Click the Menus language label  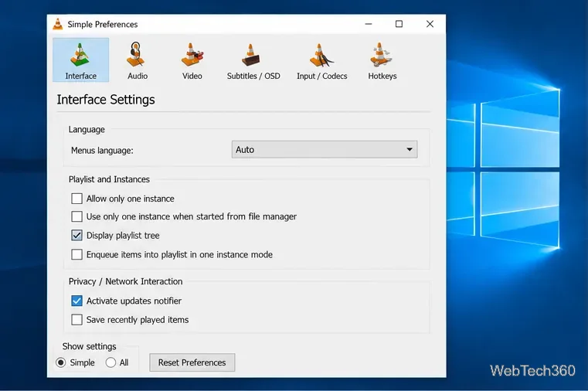102,151
